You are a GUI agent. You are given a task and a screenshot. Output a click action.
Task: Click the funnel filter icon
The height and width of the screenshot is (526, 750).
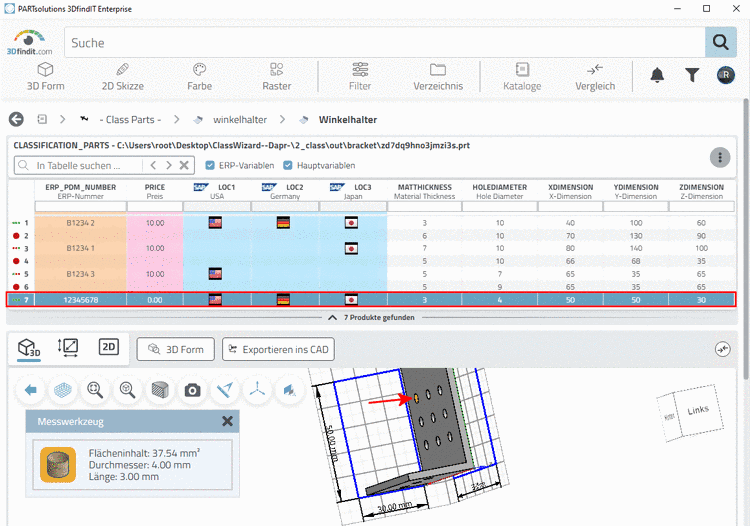tap(692, 75)
